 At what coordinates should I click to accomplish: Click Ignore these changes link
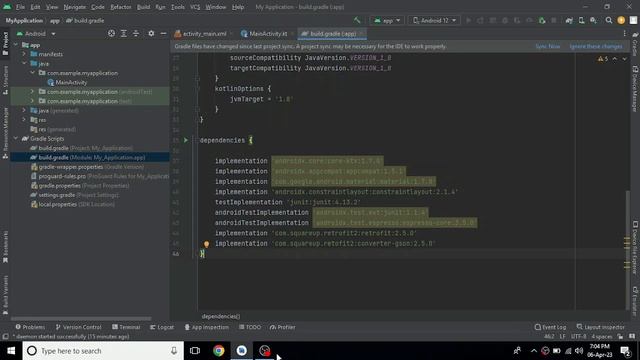[x=596, y=47]
